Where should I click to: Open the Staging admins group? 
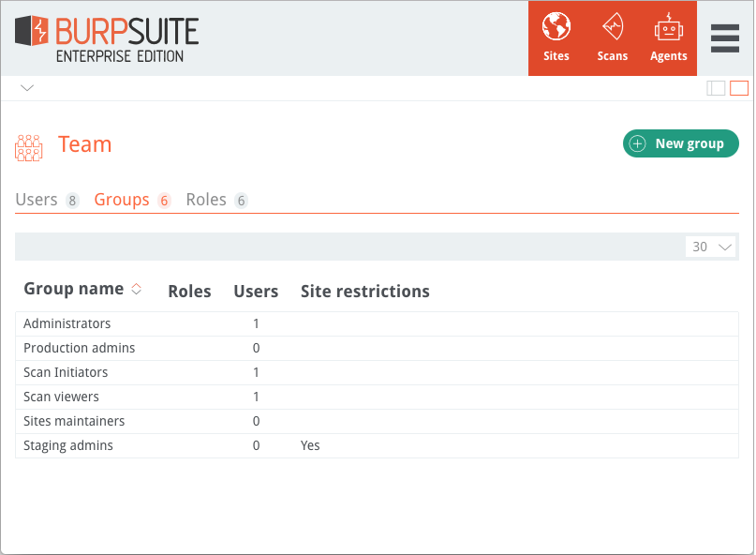377,445
